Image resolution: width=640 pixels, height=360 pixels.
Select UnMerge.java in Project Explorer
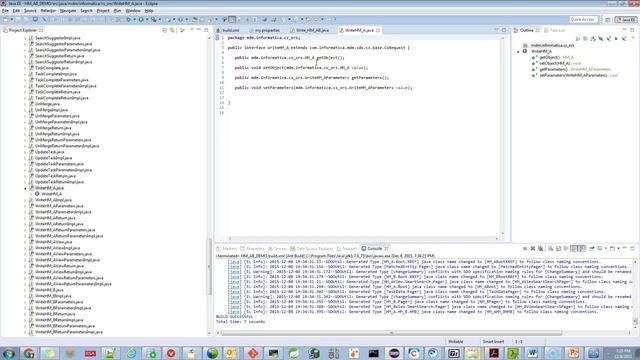pyautogui.click(x=47, y=104)
